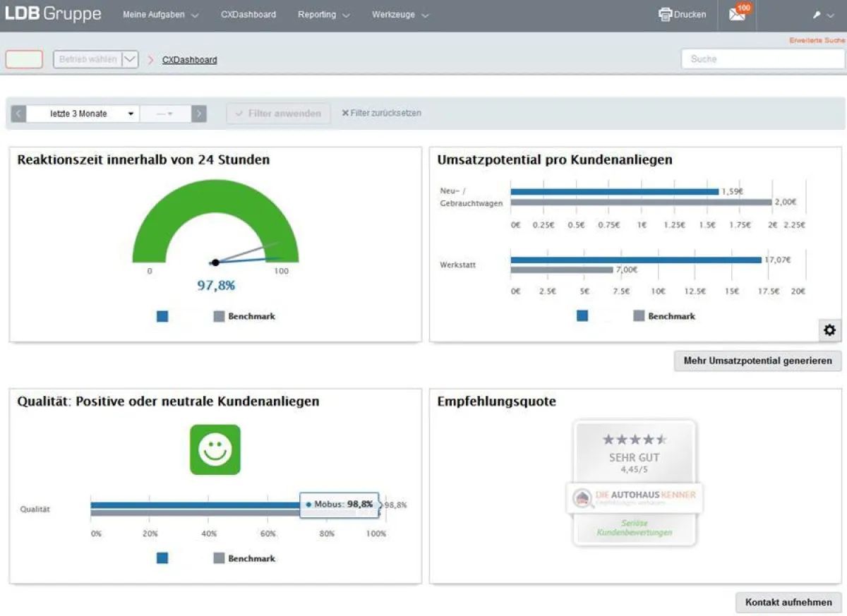Click the Autohaus Kenner rating badge
Viewport: 847px width, 616px height.
click(x=635, y=483)
